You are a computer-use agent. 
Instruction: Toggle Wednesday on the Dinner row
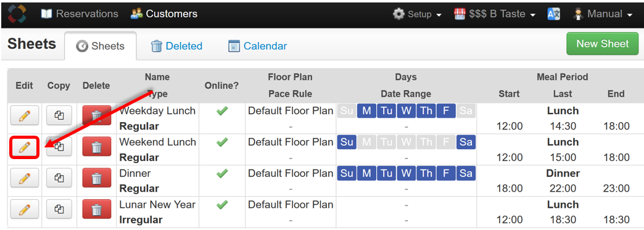click(x=406, y=173)
